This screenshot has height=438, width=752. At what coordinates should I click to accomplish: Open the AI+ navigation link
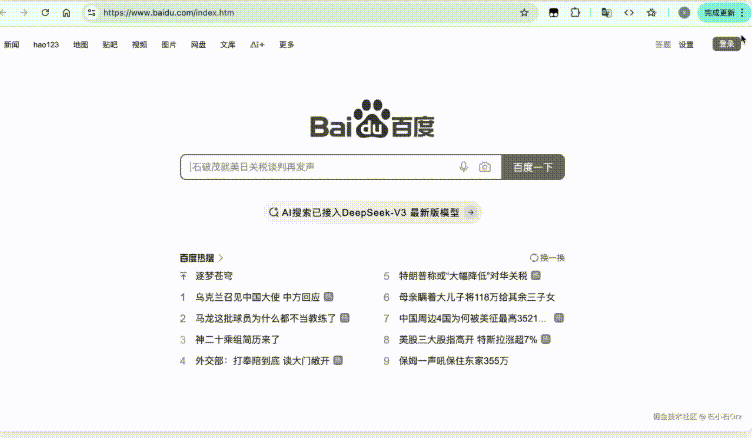(257, 45)
